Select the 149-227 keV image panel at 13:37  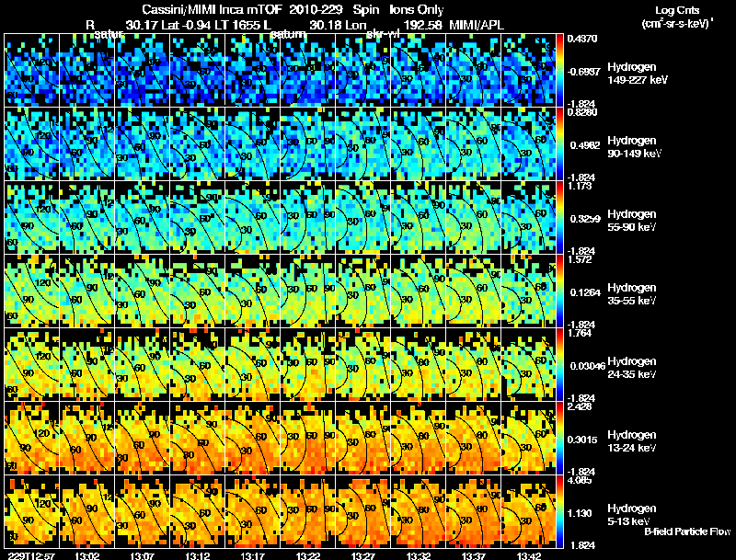coord(474,70)
